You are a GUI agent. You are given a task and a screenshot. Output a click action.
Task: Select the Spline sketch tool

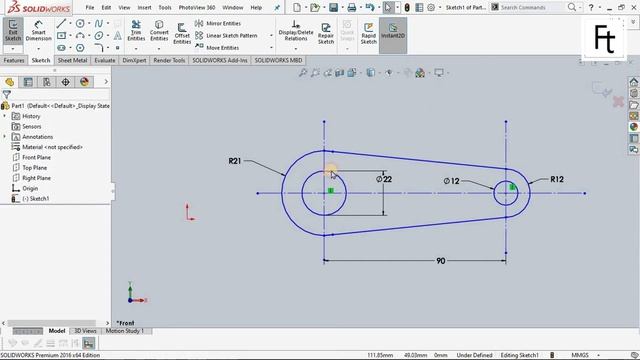(x=99, y=24)
